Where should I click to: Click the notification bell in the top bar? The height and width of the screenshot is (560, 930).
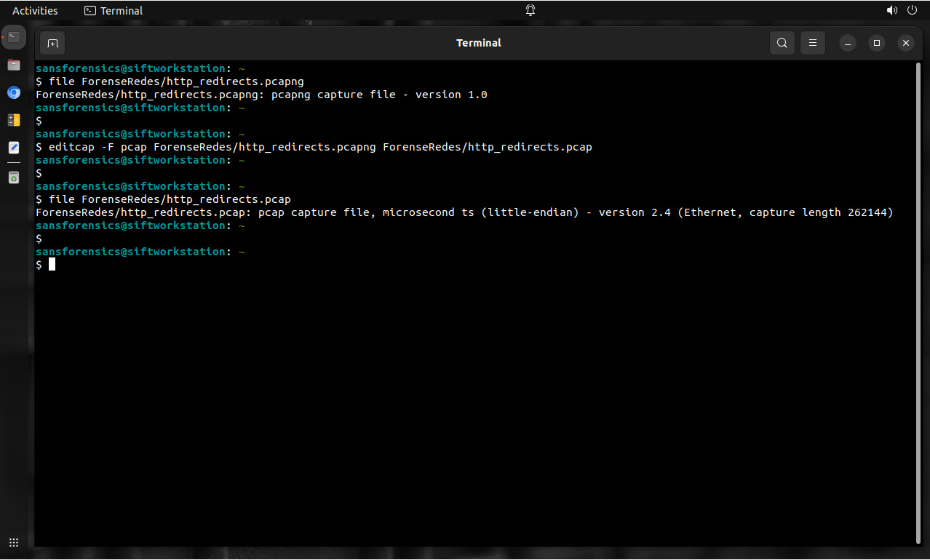530,10
